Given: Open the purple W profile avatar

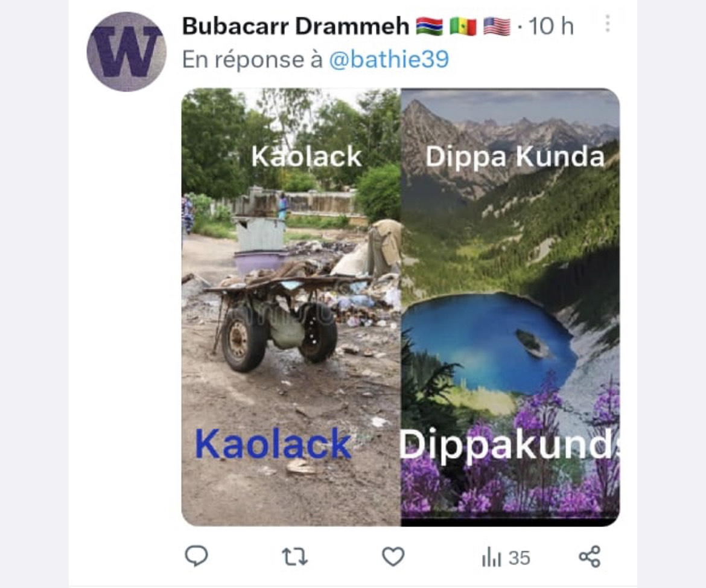Looking at the screenshot, I should tap(127, 52).
